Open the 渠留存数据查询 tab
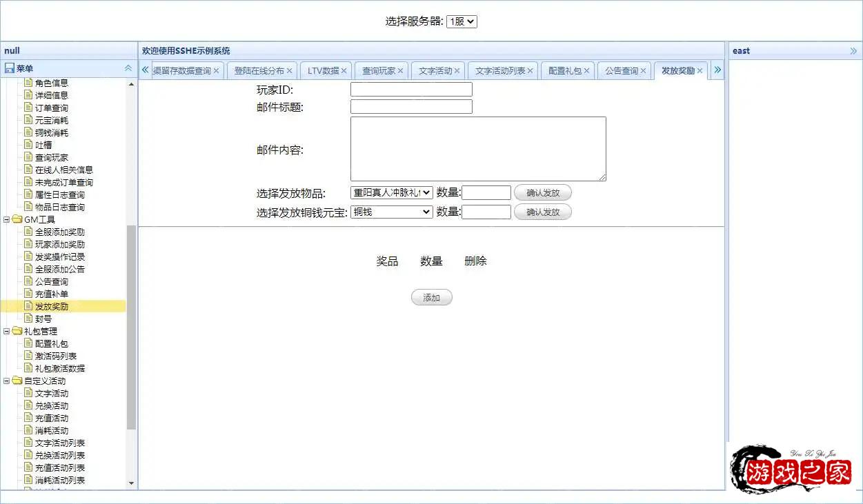This screenshot has height=504, width=863. [x=181, y=70]
